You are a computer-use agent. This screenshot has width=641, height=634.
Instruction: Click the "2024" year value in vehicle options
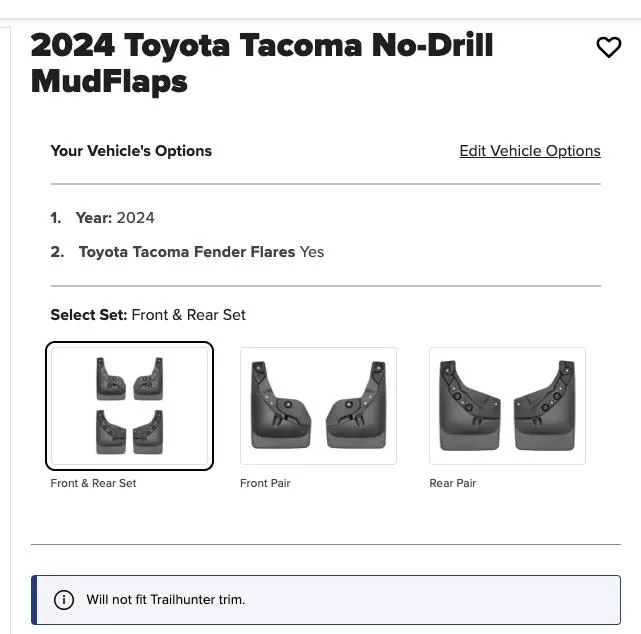click(135, 218)
